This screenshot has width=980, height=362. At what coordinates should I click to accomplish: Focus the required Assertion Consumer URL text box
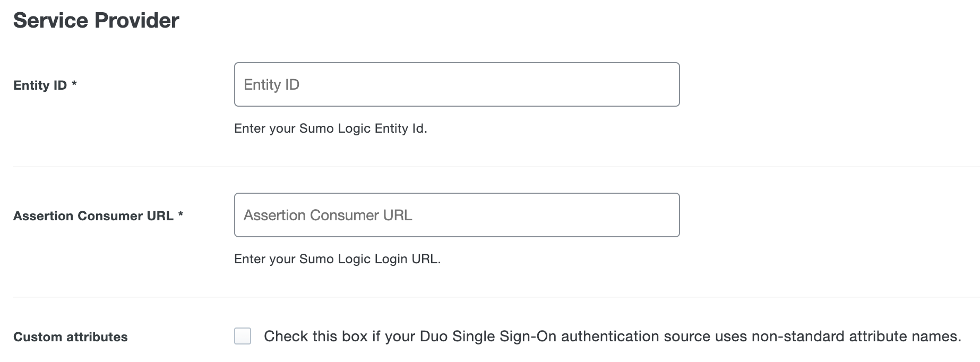(x=457, y=214)
